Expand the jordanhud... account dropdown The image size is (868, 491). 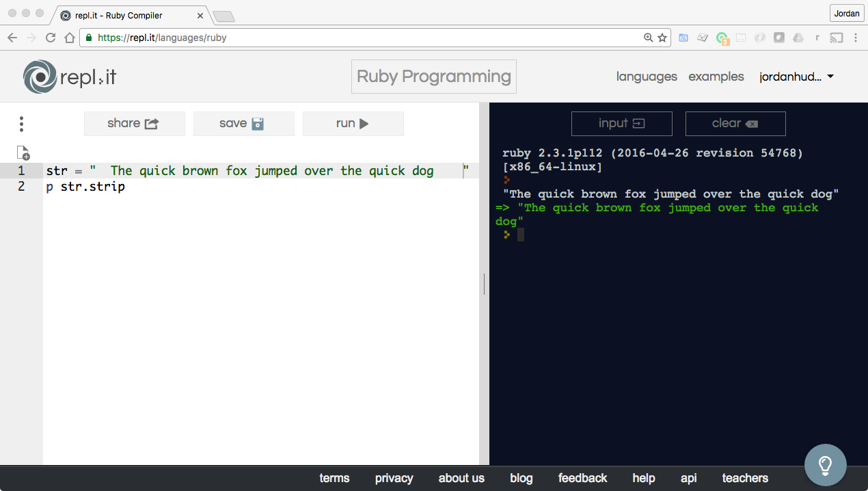point(797,77)
